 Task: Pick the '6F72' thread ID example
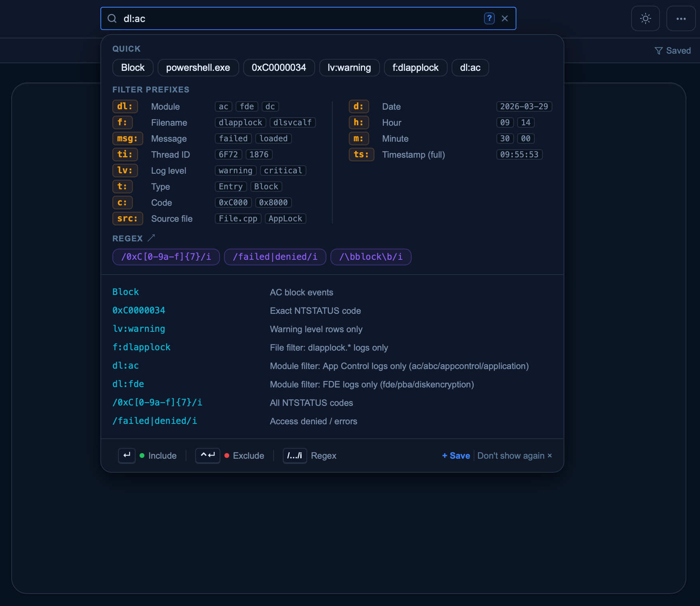coord(228,155)
